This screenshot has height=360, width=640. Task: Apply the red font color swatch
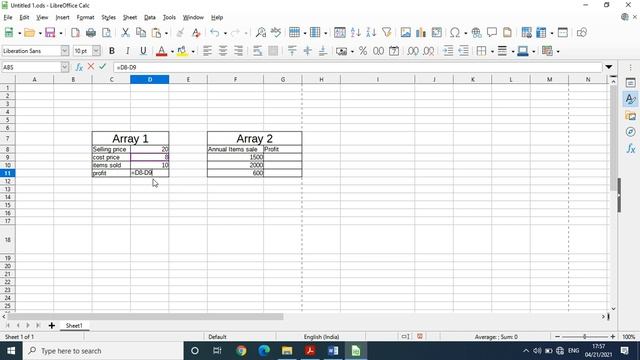[x=162, y=51]
